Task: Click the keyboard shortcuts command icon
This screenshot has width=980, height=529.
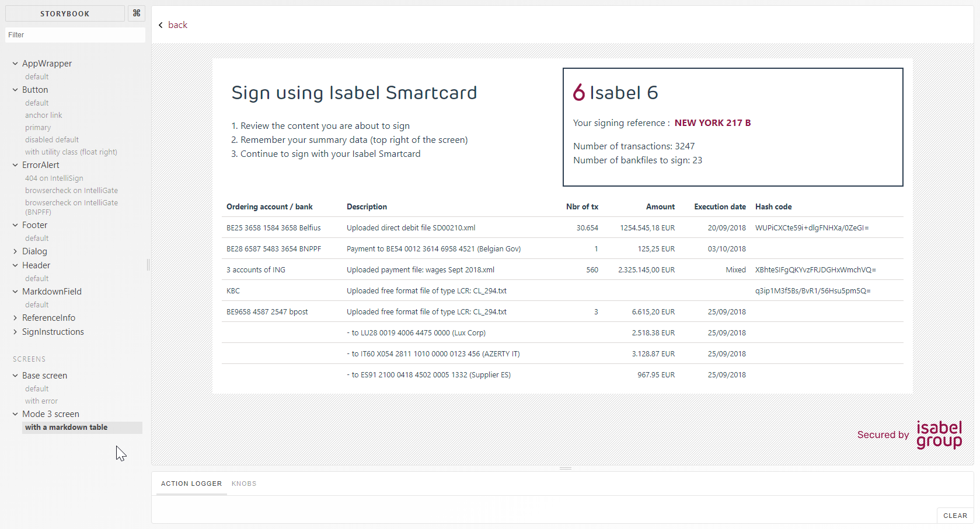Action: (137, 13)
